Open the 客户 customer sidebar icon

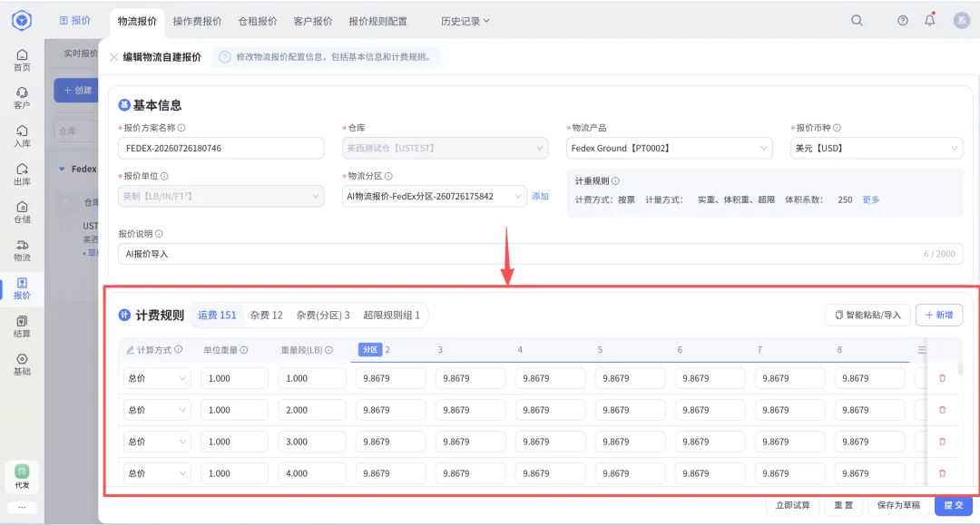22,98
